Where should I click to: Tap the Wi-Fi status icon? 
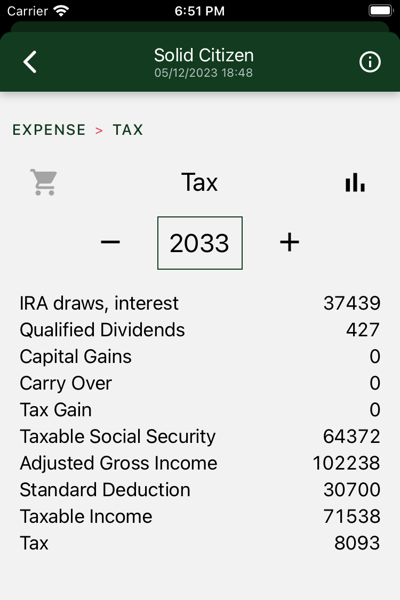pyautogui.click(x=61, y=11)
